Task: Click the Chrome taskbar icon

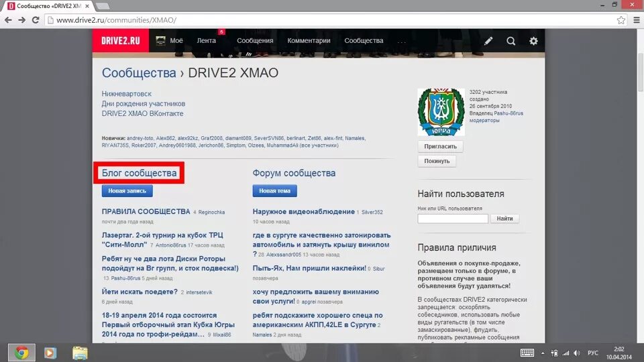Action: tap(21, 353)
